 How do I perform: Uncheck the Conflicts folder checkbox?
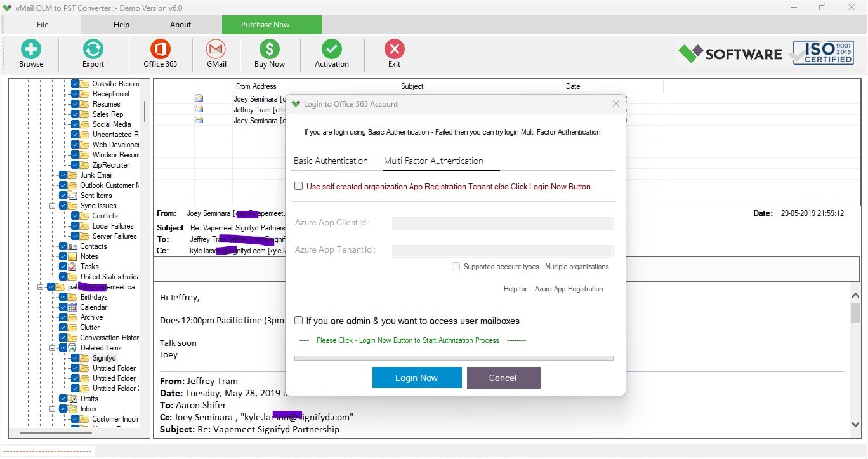pos(76,216)
